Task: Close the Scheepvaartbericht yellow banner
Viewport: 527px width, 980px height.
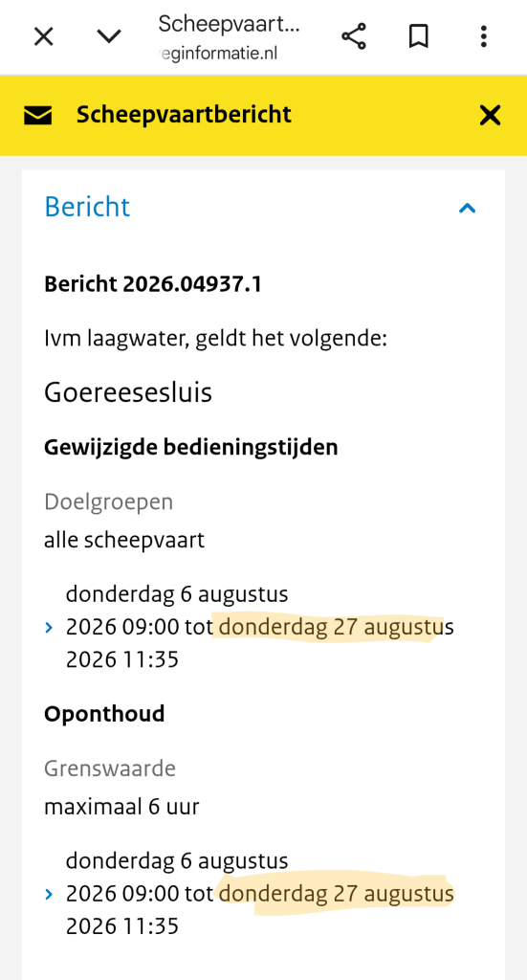Action: click(x=490, y=115)
